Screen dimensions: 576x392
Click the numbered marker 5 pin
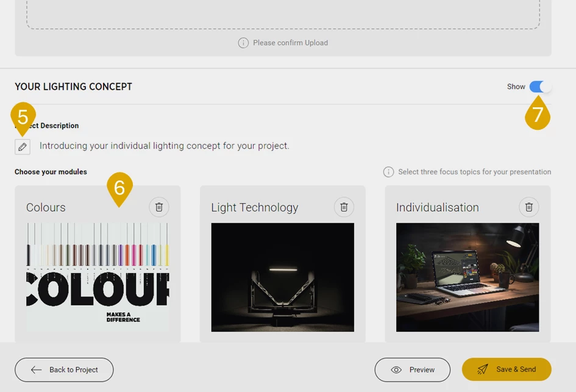click(x=23, y=116)
